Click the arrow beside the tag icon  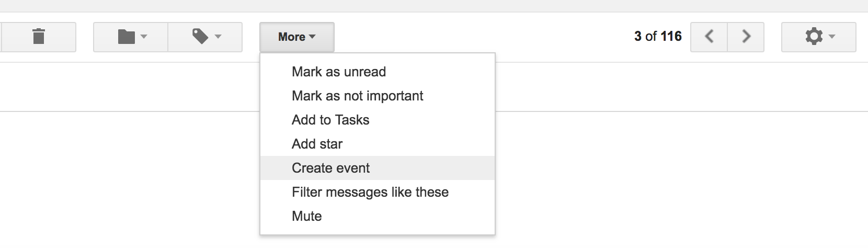coord(218,37)
